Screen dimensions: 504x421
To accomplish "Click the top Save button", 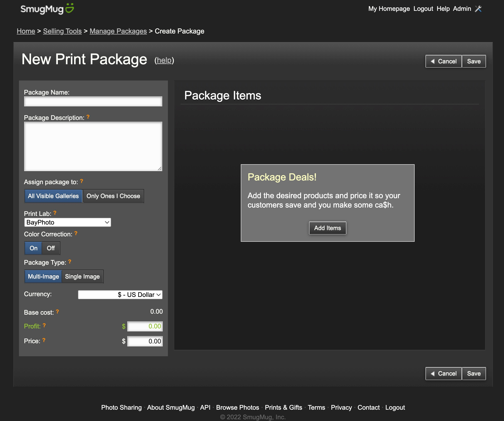I will pos(474,61).
